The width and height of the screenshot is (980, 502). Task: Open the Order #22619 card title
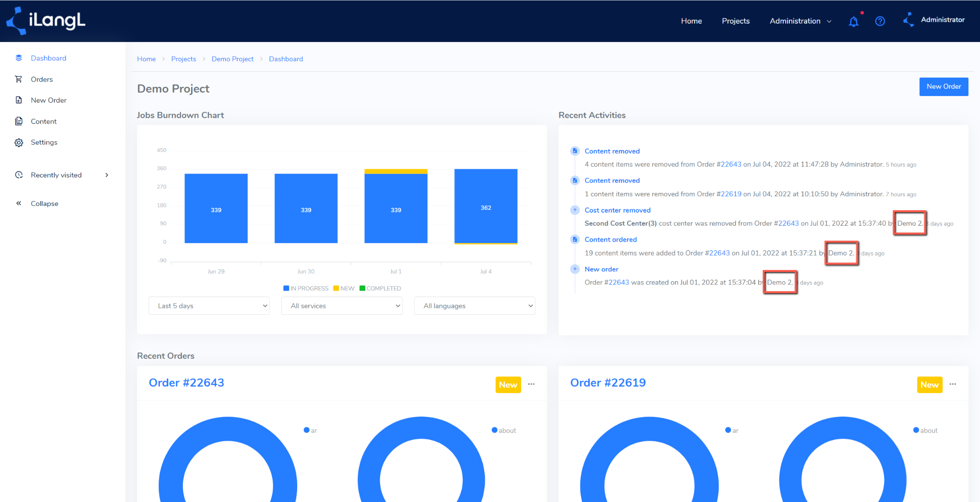(608, 383)
